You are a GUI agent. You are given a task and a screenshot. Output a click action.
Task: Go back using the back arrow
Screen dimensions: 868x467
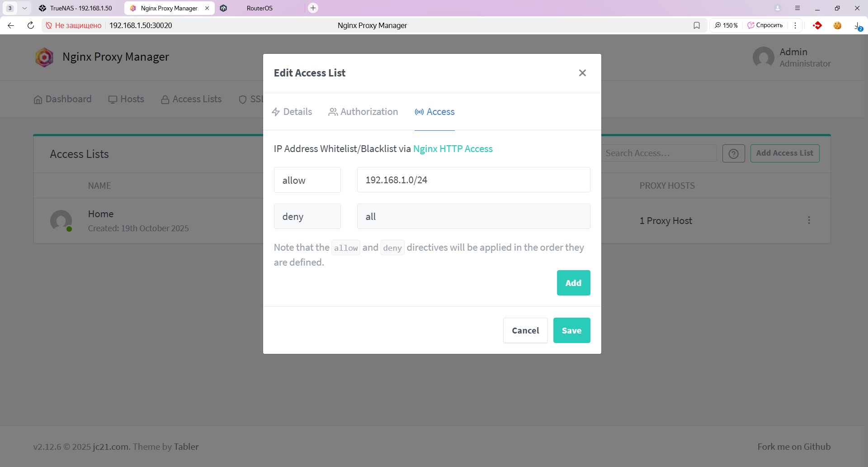click(x=11, y=25)
